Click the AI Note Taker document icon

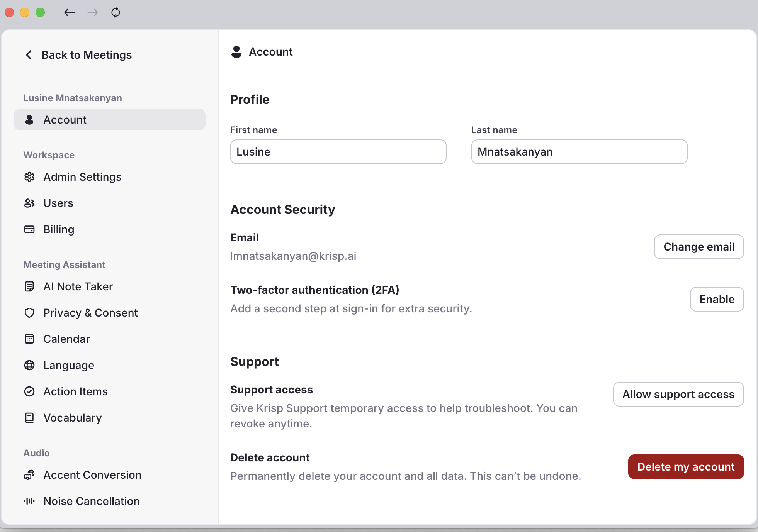click(29, 286)
